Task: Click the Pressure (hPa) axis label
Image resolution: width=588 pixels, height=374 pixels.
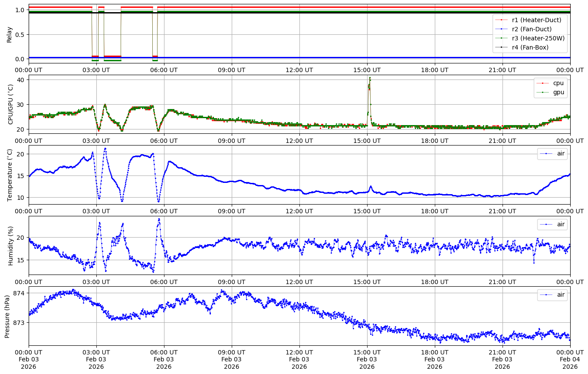Action: [x=7, y=316]
